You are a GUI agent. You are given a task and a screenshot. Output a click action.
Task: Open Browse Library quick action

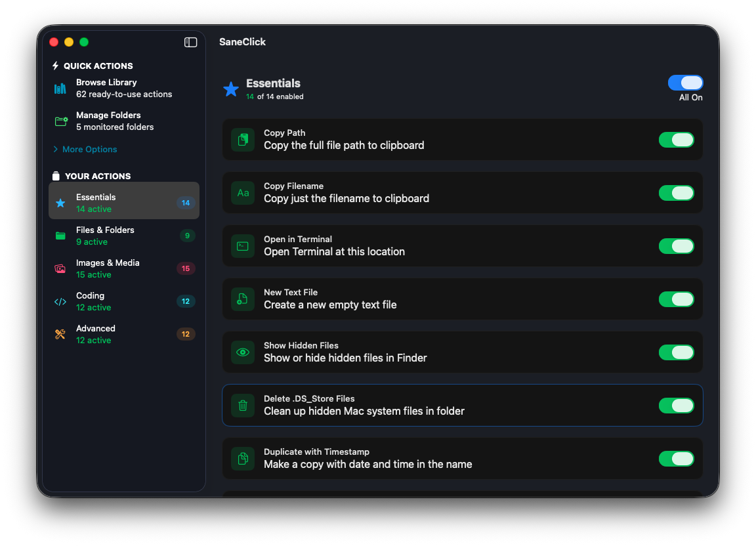124,89
